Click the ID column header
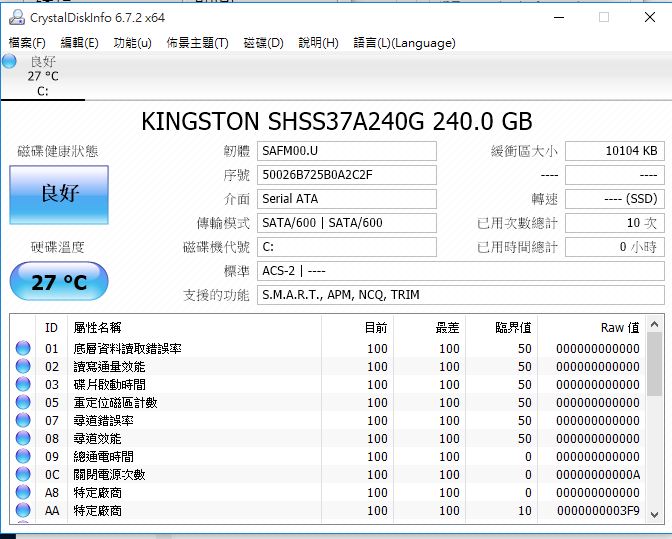The image size is (672, 539). pyautogui.click(x=51, y=328)
